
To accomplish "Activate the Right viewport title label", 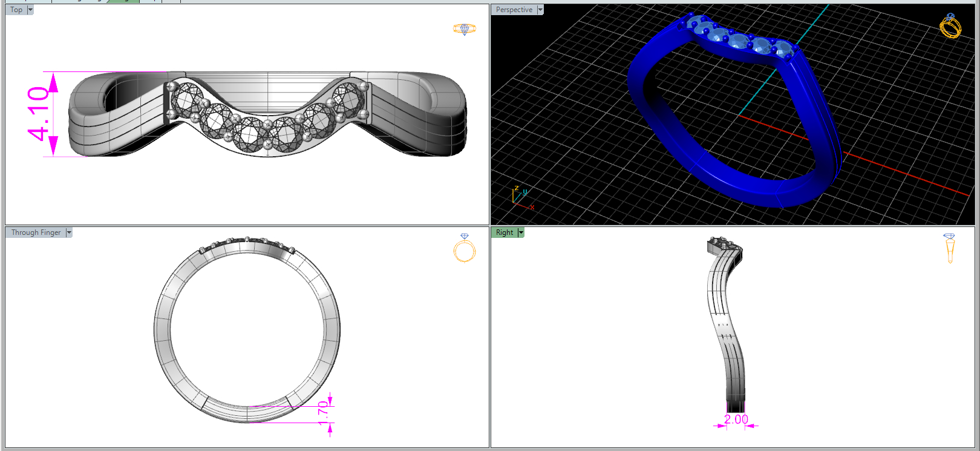I will pos(505,232).
